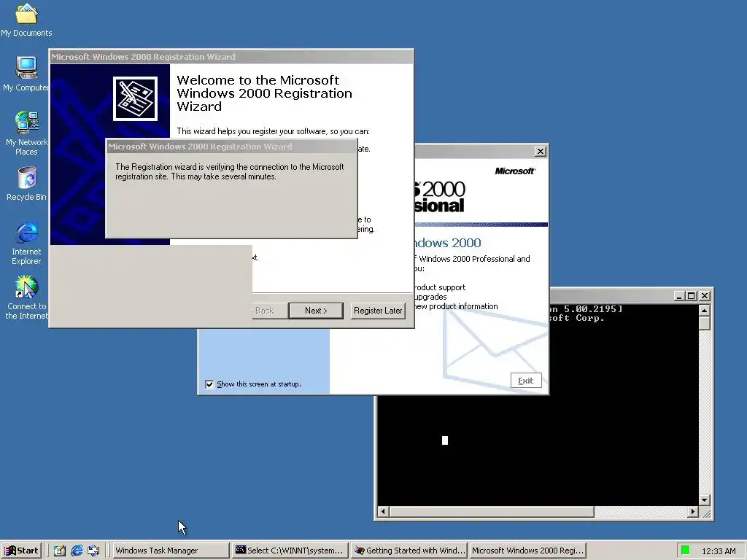Close the Getting Started window
Image resolution: width=747 pixels, height=560 pixels.
pyautogui.click(x=541, y=152)
